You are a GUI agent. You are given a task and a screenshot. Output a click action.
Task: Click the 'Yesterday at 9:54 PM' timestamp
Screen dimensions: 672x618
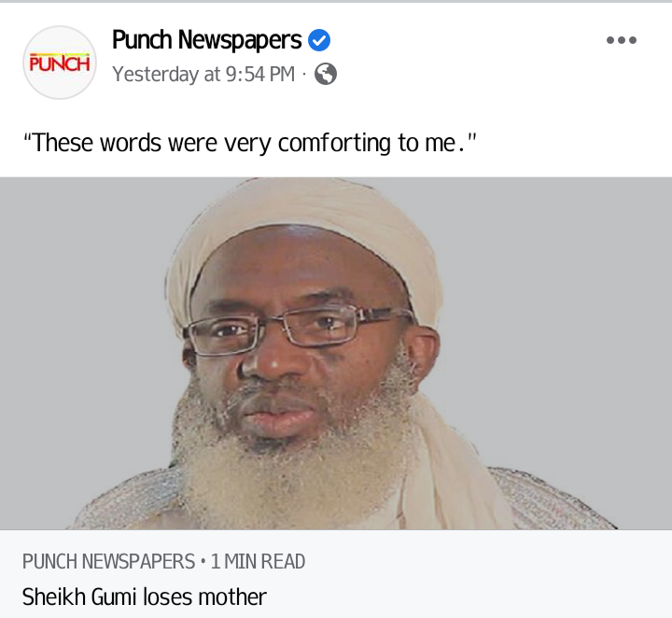coord(203,74)
